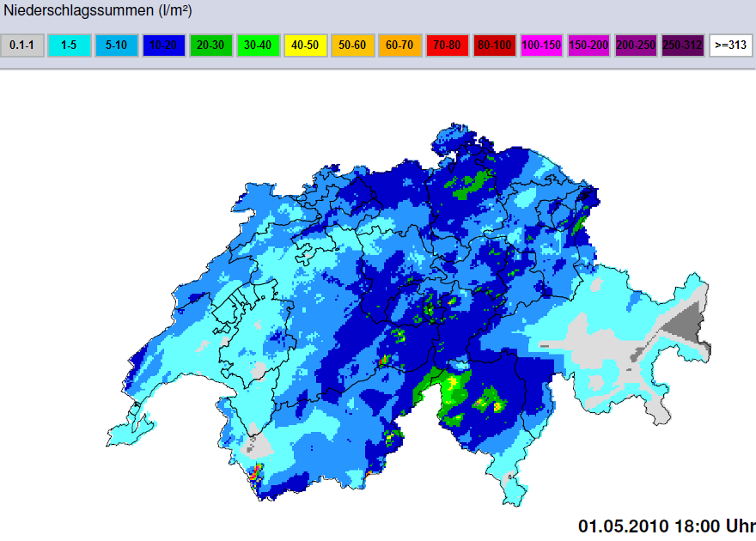Click the orange 60-70 legend swatch
The width and height of the screenshot is (756, 541).
[400, 46]
